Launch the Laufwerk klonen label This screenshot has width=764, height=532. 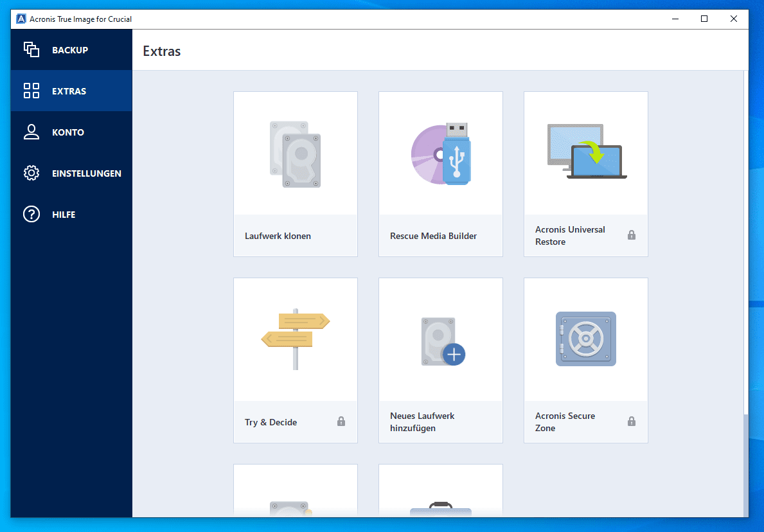(278, 236)
